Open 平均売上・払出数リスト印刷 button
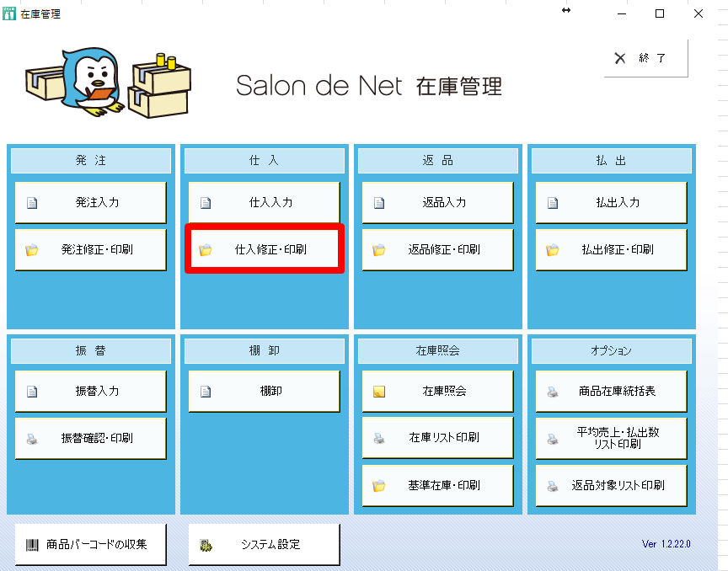Image resolution: width=728 pixels, height=571 pixels. click(x=612, y=439)
